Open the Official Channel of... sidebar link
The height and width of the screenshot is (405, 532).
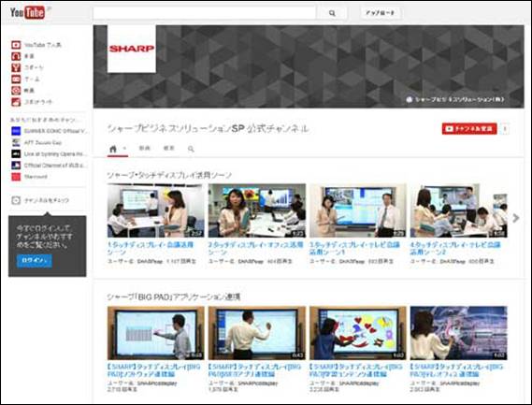[x=56, y=166]
